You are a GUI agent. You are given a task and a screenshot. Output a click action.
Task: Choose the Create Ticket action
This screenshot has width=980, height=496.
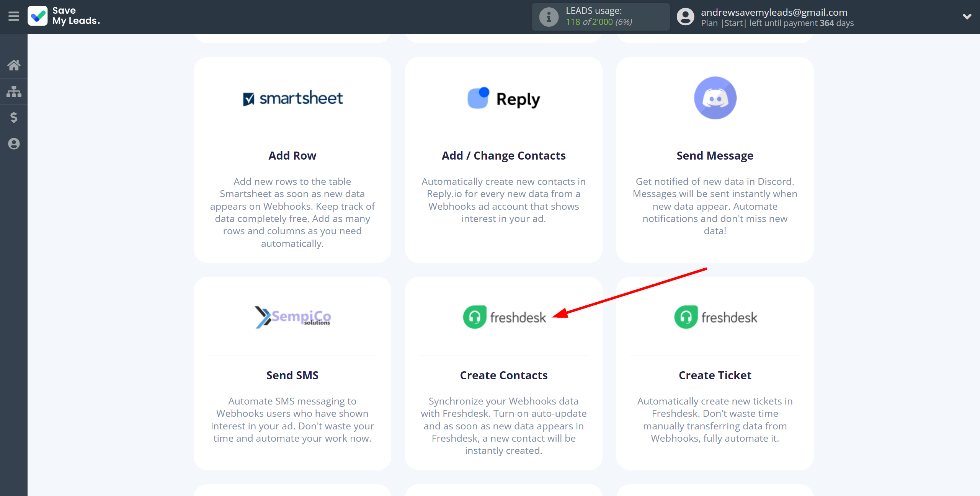pyautogui.click(x=715, y=375)
